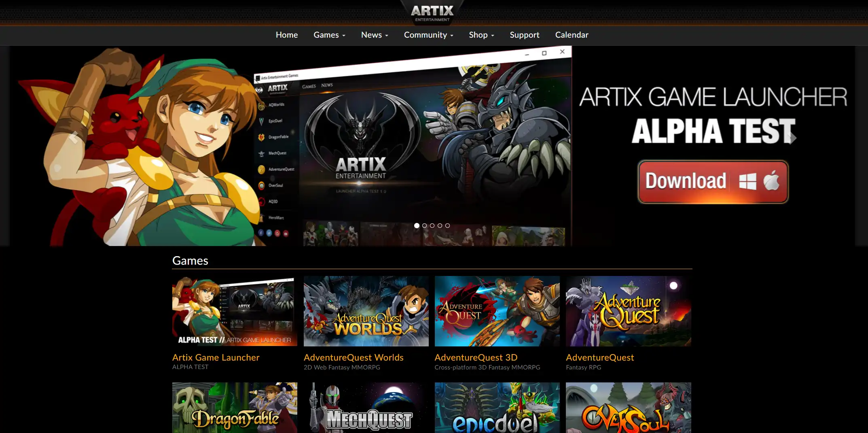Open AdventureQuest Worlds game thumbnail
The image size is (868, 433).
coord(366,311)
